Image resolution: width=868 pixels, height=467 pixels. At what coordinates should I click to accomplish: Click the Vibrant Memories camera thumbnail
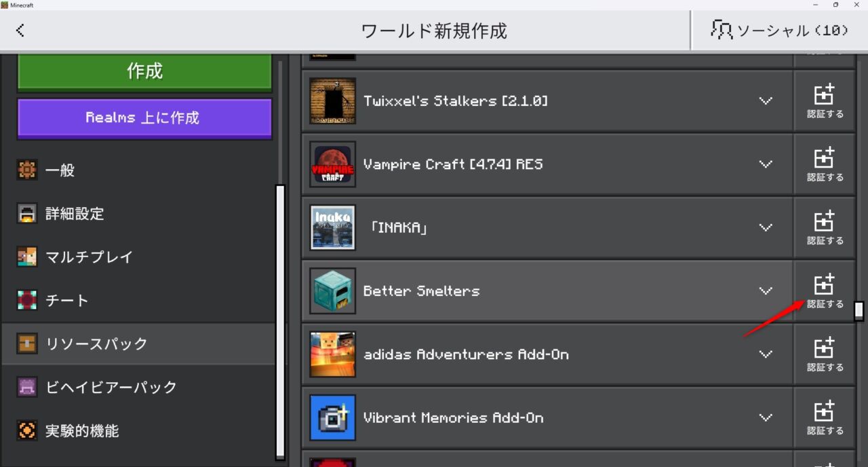click(332, 417)
